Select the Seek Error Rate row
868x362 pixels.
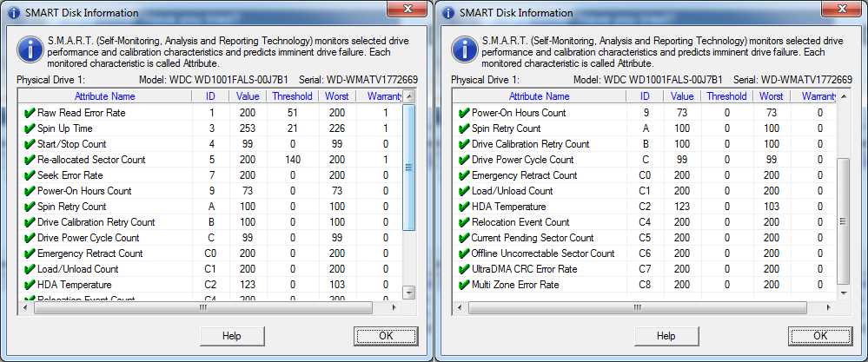[x=211, y=175]
